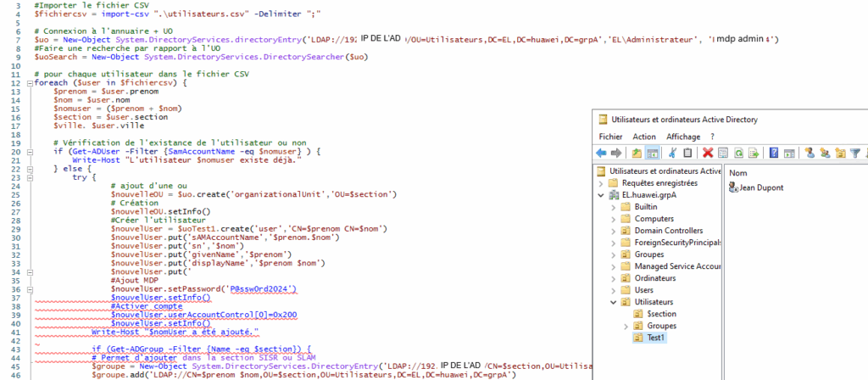Click the blue Help question mark icon
Image resolution: width=868 pixels, height=380 pixels.
pos(774,153)
